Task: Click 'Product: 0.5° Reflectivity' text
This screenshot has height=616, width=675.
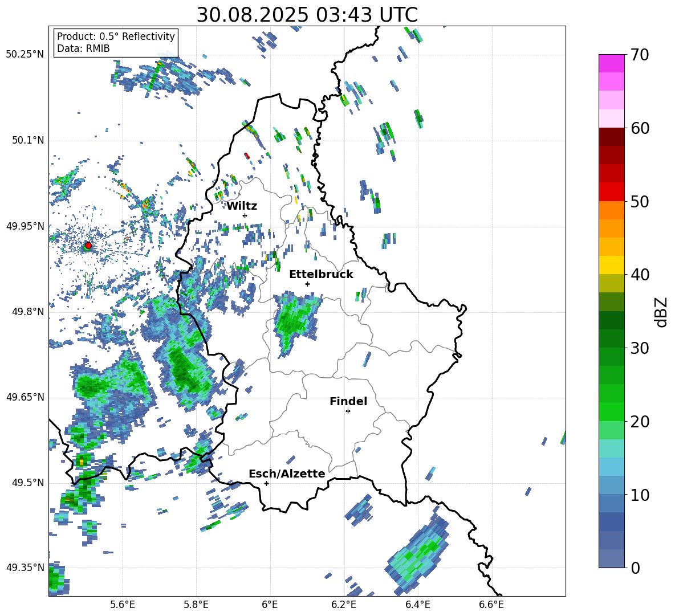Action: coord(116,36)
